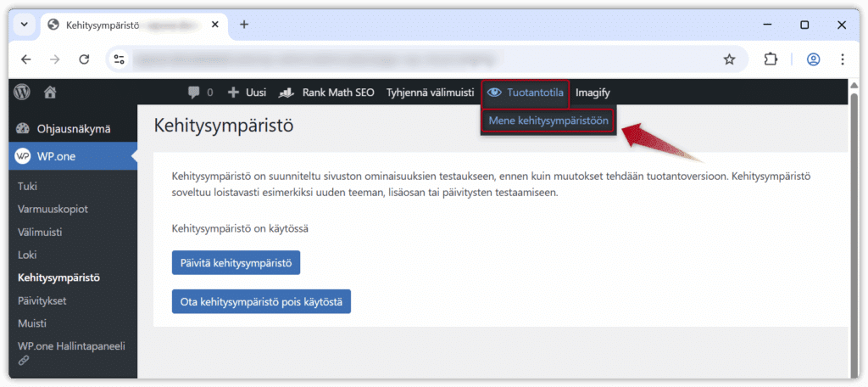Open comments bubble icon in admin bar
The image size is (868, 387).
coord(195,92)
